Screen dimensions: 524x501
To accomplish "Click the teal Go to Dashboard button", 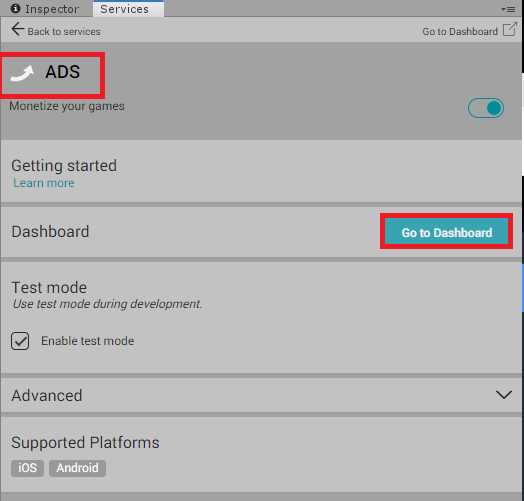I will [446, 232].
